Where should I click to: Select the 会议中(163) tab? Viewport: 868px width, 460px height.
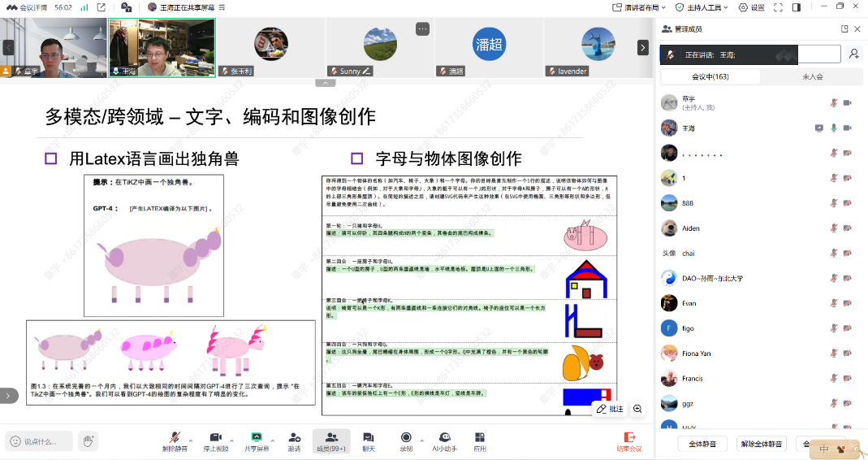[710, 76]
